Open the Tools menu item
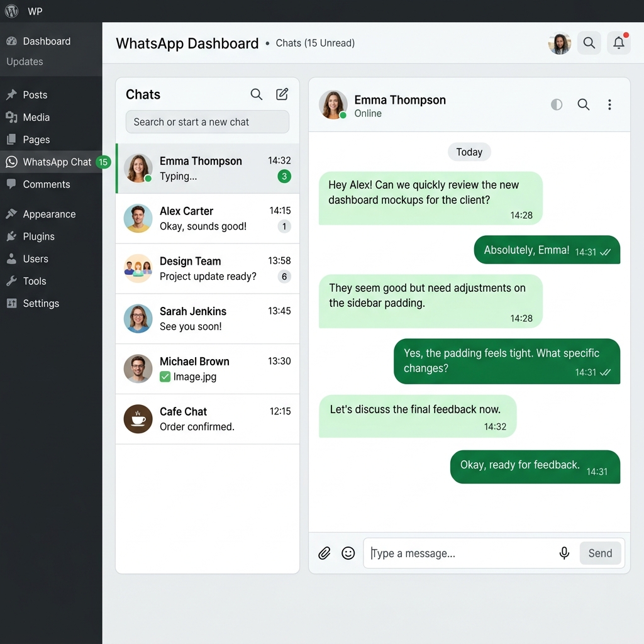The width and height of the screenshot is (644, 644). click(51, 281)
